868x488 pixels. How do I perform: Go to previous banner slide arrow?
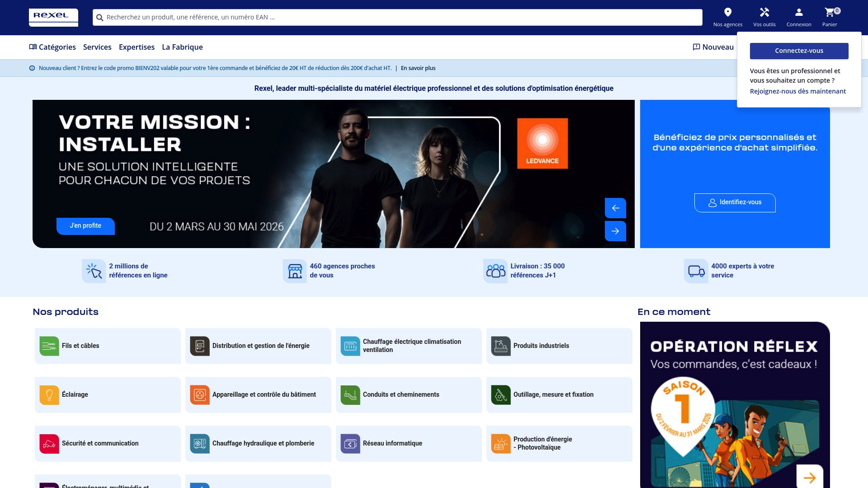(615, 208)
